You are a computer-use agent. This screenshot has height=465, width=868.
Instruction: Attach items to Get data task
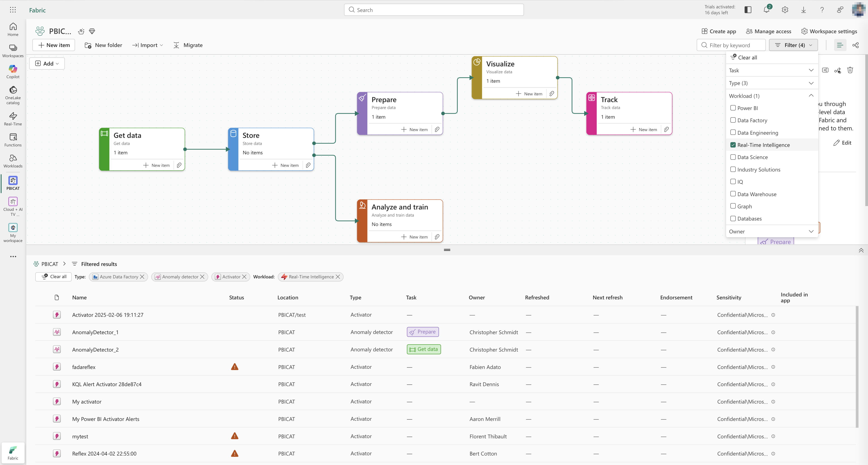tap(179, 165)
